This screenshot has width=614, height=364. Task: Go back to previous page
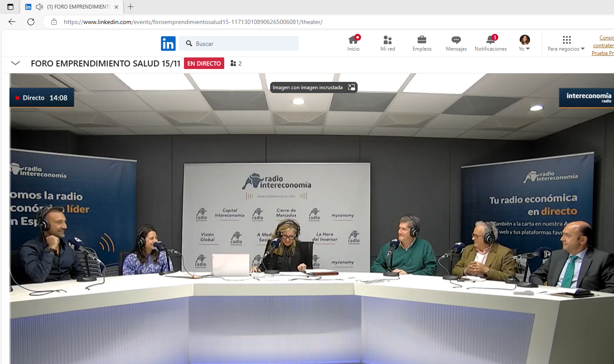pos(12,22)
